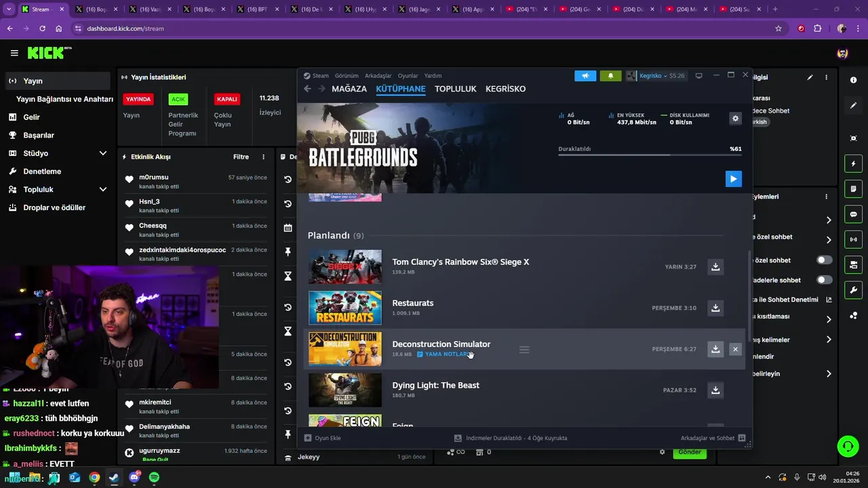Viewport: 868px width, 488px height.
Task: Toggle the 'özel sohbet' switch
Action: (x=824, y=260)
